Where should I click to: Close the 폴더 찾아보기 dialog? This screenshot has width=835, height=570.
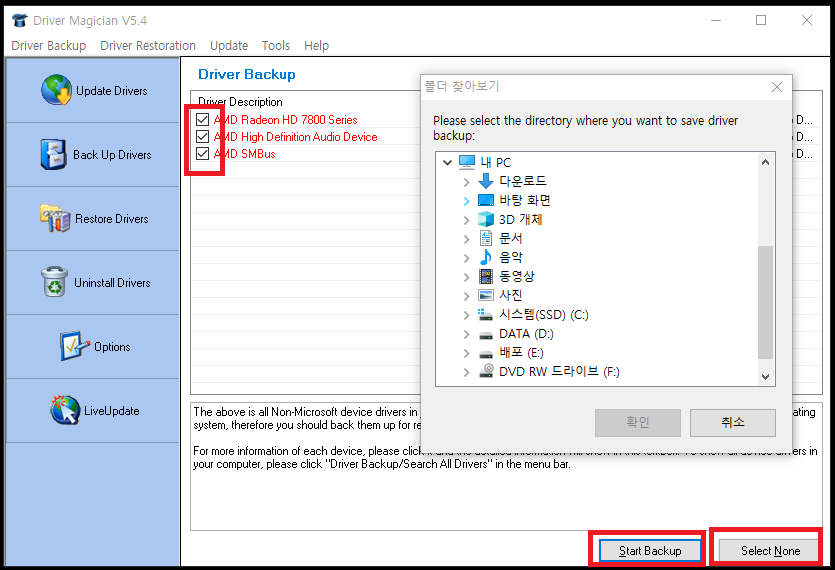coord(777,87)
